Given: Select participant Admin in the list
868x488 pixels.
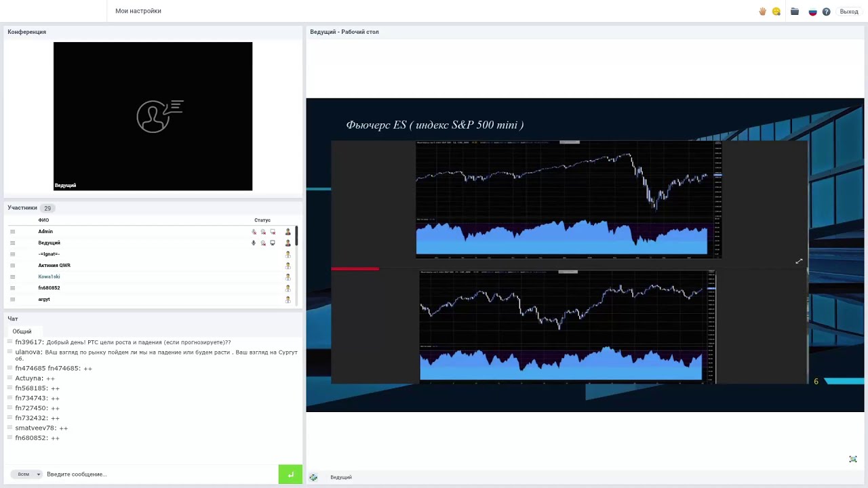Looking at the screenshot, I should pos(45,232).
